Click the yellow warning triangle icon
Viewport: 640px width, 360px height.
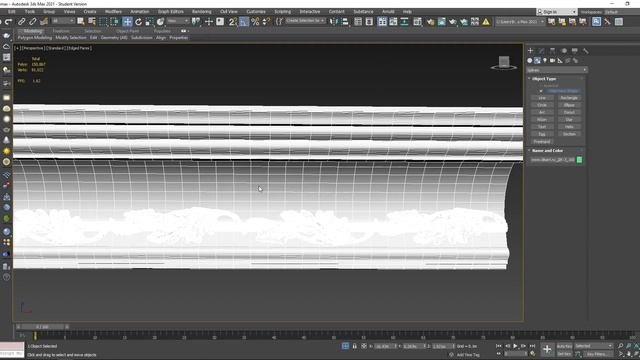pos(486,22)
